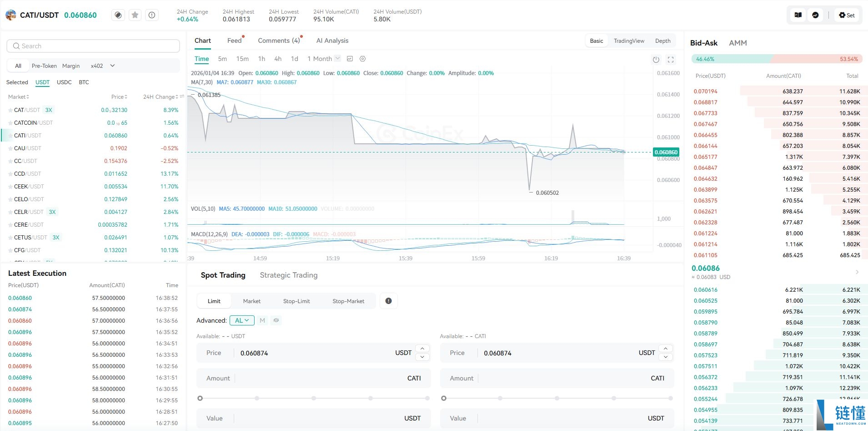
Task: Focus the market Search input field
Action: (x=93, y=46)
